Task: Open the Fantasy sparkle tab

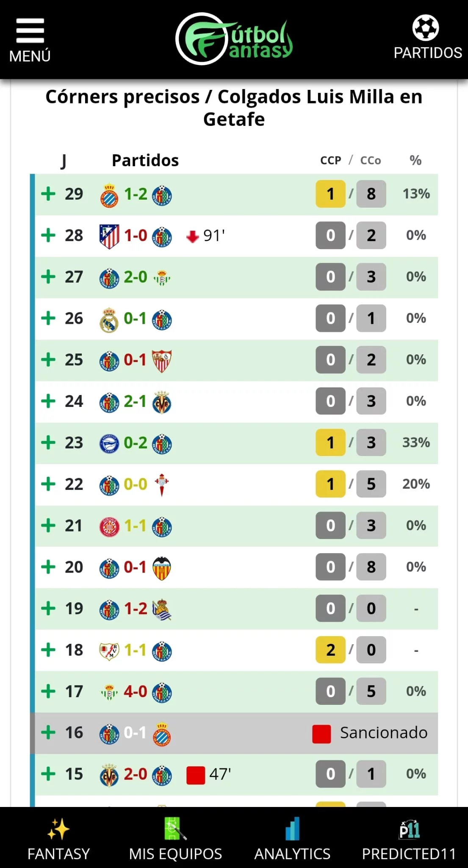Action: [x=58, y=829]
